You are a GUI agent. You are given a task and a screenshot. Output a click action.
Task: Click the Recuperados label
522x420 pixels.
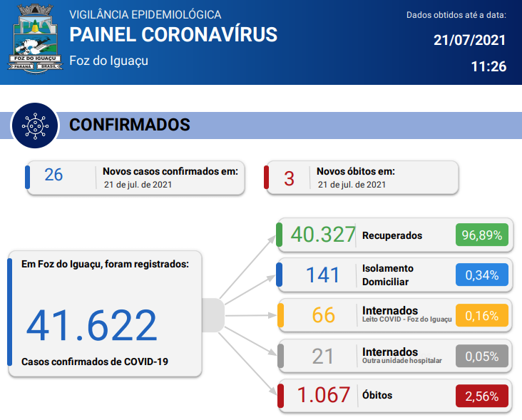392,235
